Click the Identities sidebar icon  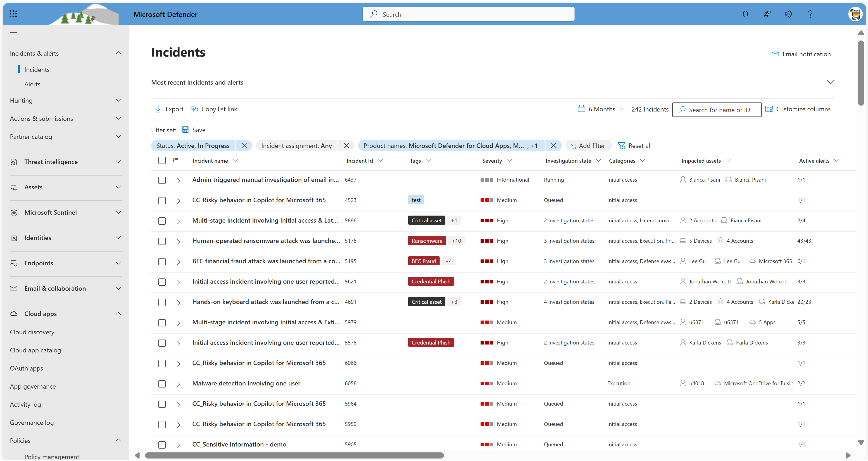coord(14,238)
